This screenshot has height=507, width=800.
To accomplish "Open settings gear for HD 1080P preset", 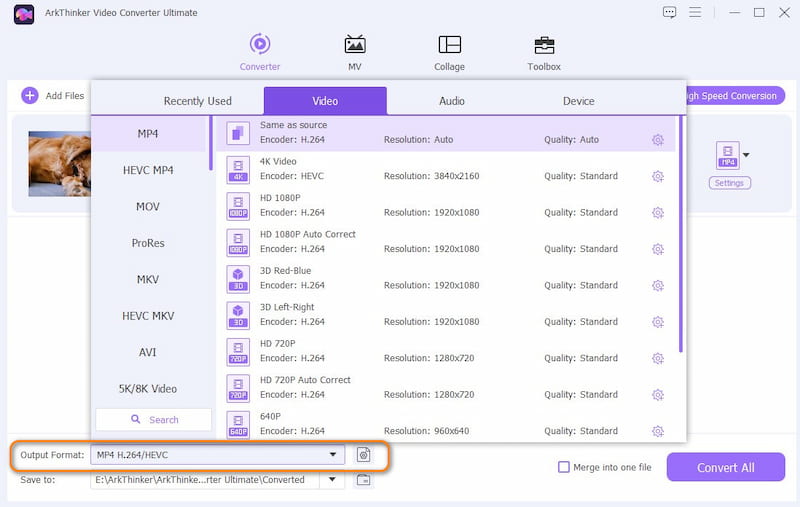I will point(658,213).
